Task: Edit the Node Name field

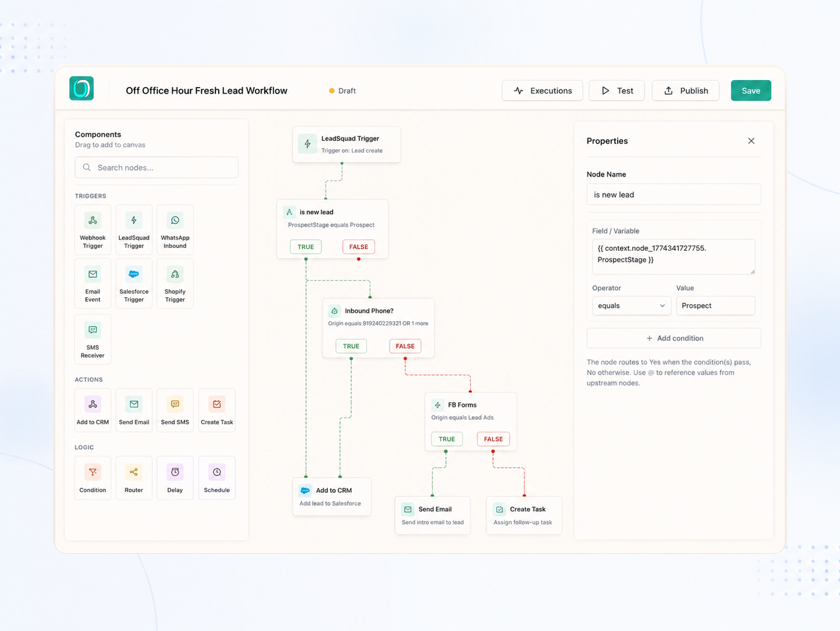Action: [674, 194]
